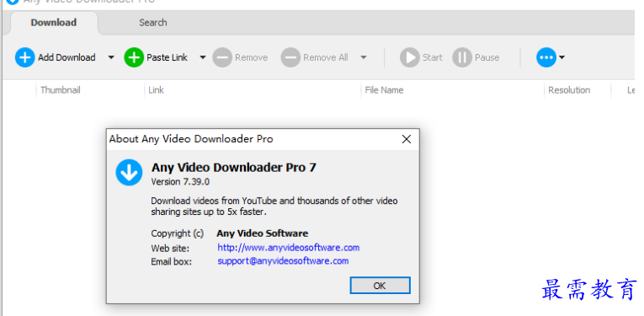Click the Remove label in toolbar
Image resolution: width=644 pixels, height=316 pixels.
tap(252, 57)
